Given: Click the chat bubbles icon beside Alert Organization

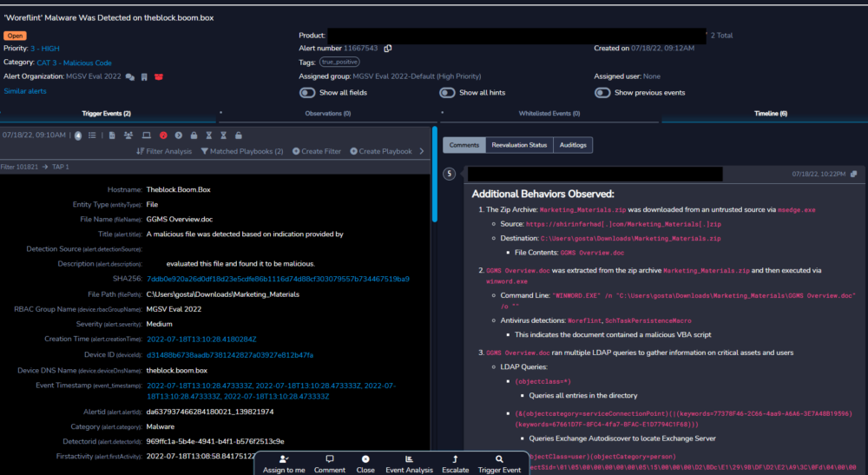Looking at the screenshot, I should (130, 77).
